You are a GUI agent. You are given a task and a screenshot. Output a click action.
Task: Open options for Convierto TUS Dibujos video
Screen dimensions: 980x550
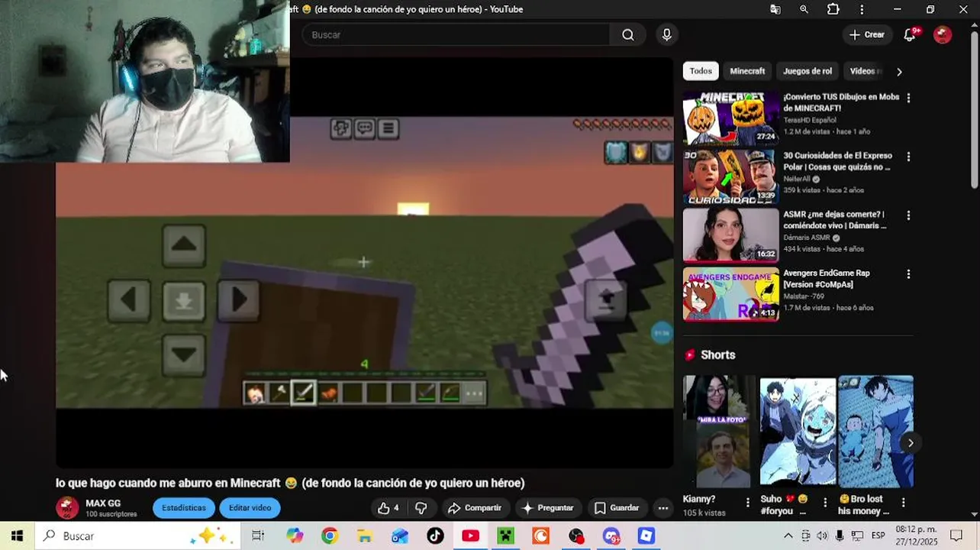908,98
